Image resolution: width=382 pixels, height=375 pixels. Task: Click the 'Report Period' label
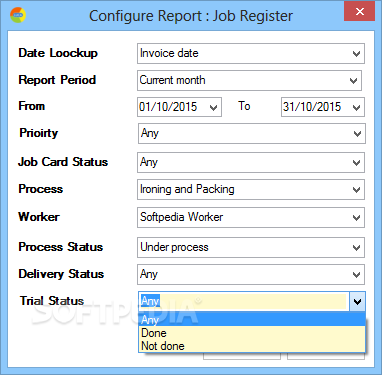57,80
